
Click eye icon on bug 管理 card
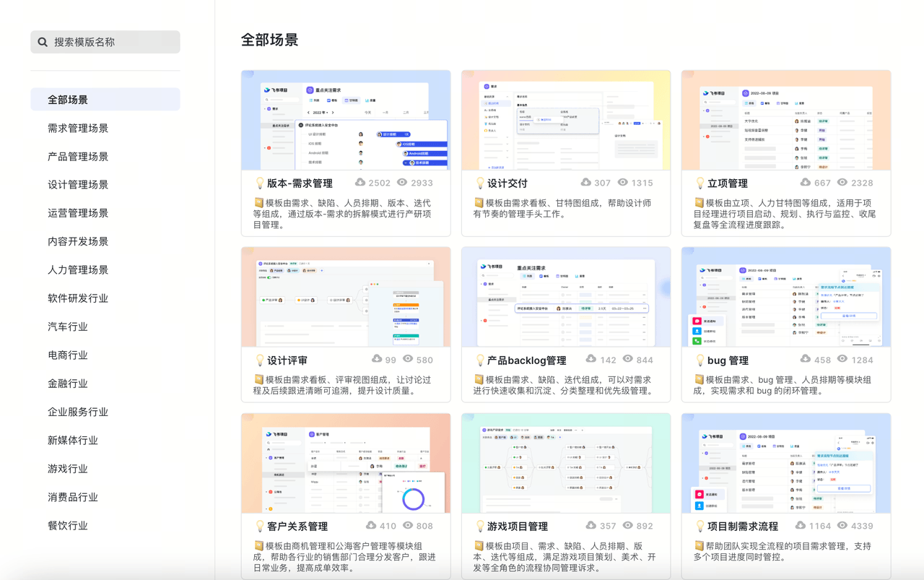[x=842, y=359]
